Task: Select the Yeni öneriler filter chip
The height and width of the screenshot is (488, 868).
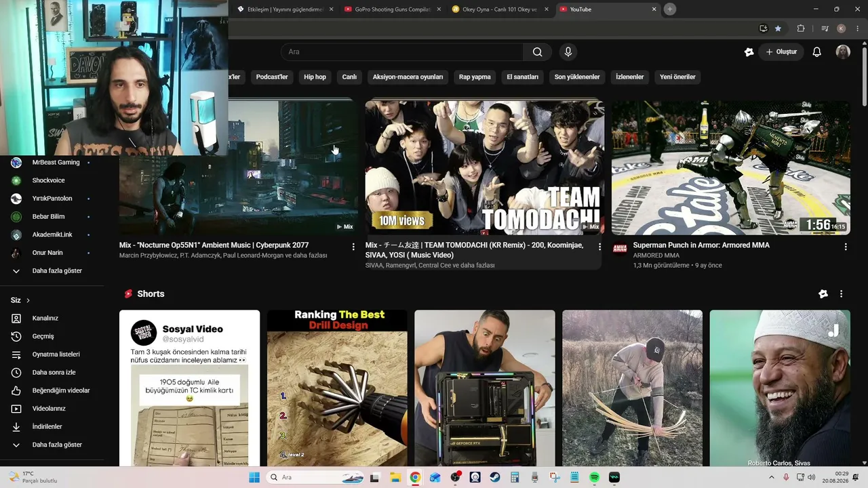Action: tap(677, 77)
